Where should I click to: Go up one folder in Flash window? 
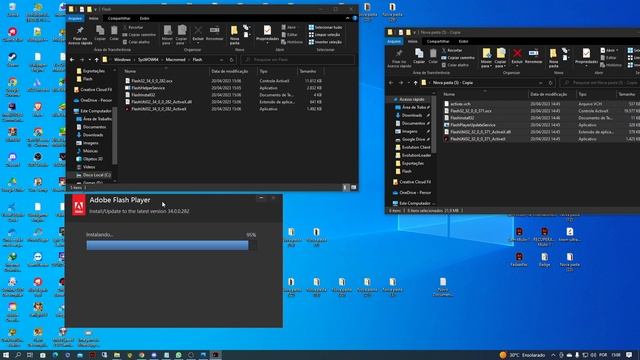click(97, 60)
